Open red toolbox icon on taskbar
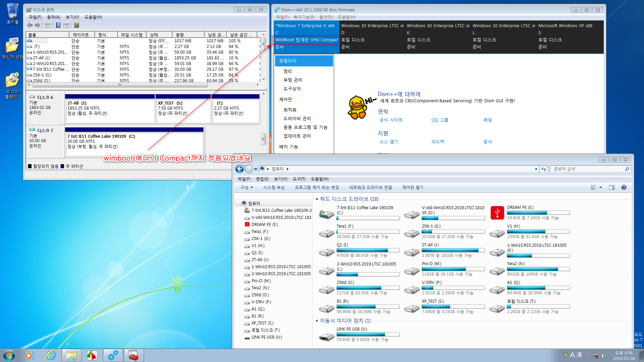This screenshot has height=362, width=644. pos(133,355)
